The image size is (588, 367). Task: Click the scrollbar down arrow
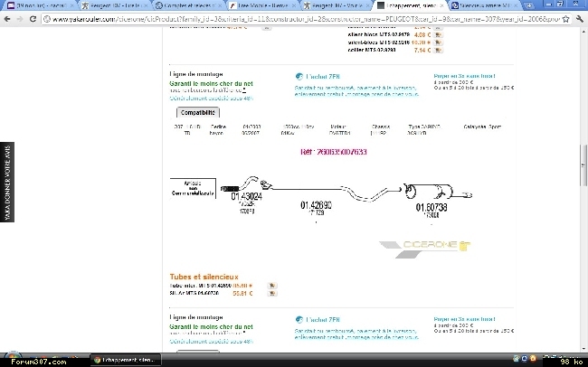pos(583,349)
